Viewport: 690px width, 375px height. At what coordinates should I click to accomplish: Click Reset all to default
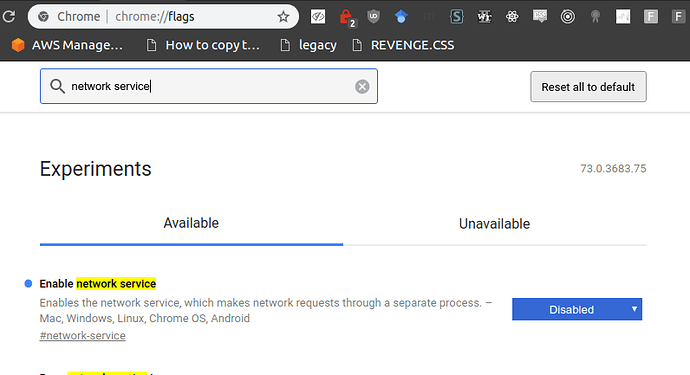pyautogui.click(x=588, y=87)
